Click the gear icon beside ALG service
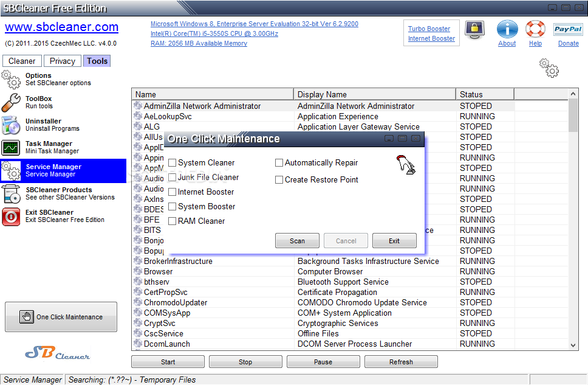Image resolution: width=588 pixels, height=385 pixels. coord(138,127)
